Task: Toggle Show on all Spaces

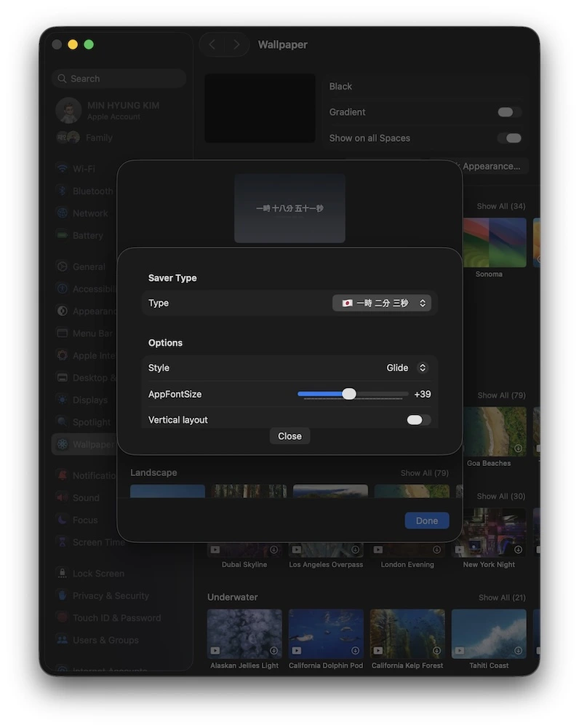Action: [x=508, y=138]
